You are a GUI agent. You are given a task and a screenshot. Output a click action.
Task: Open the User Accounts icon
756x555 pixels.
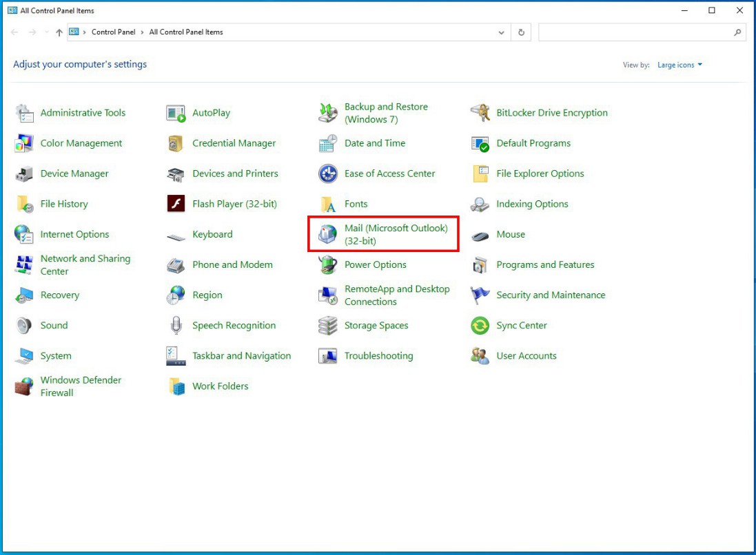(480, 356)
